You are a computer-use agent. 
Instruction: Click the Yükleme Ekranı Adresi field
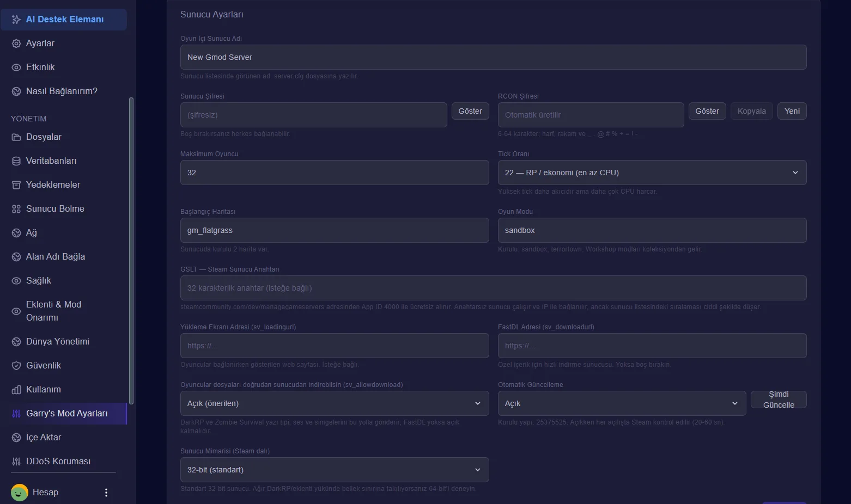335,346
